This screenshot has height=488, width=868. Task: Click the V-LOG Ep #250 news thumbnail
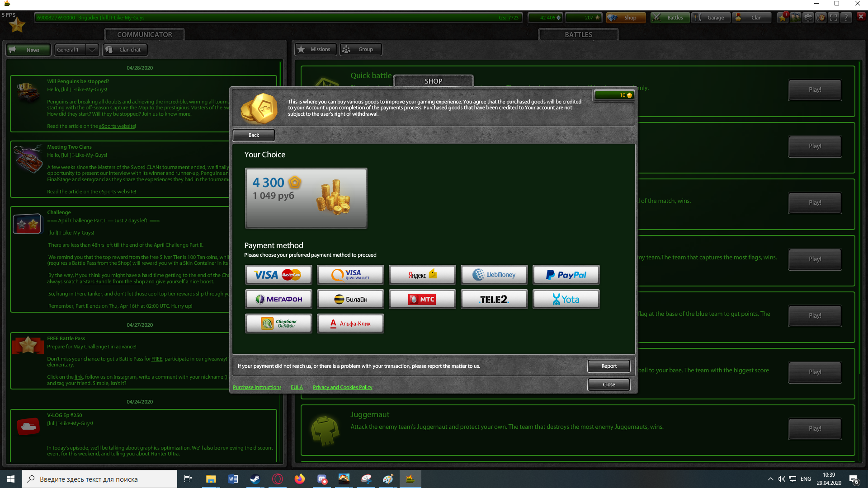tap(28, 426)
